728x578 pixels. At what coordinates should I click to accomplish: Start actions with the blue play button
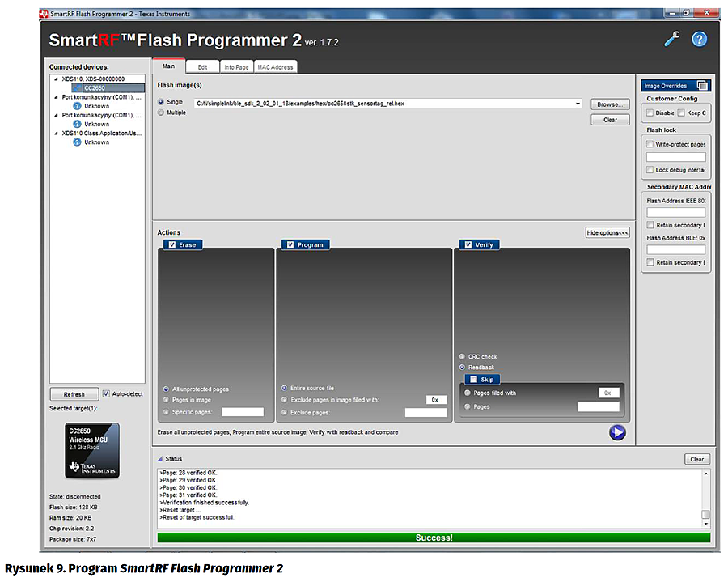coord(617,432)
